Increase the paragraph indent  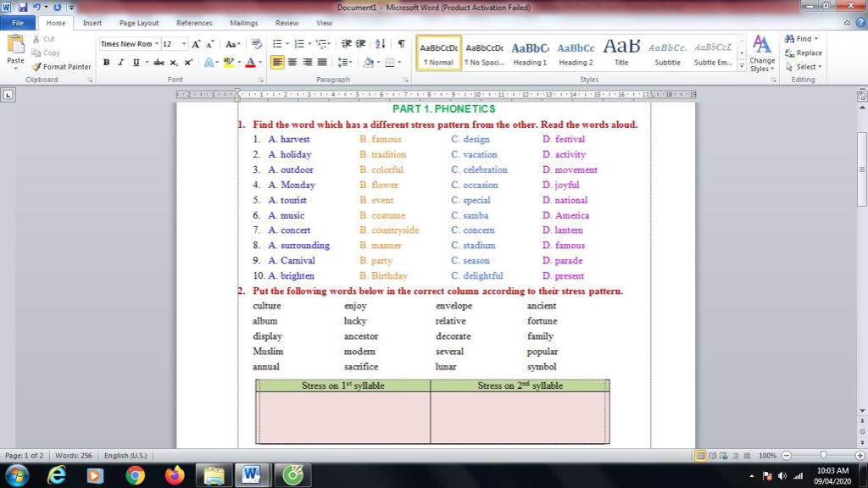point(361,44)
